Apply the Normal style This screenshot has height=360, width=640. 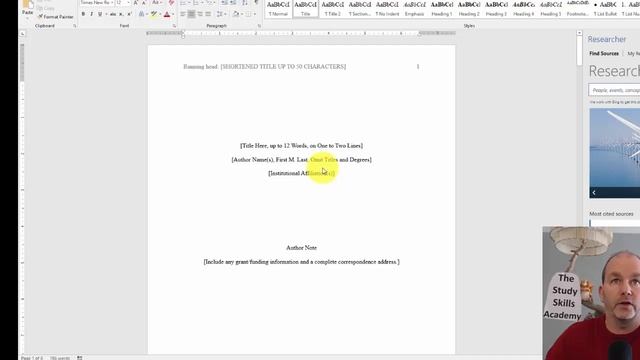(x=278, y=9)
